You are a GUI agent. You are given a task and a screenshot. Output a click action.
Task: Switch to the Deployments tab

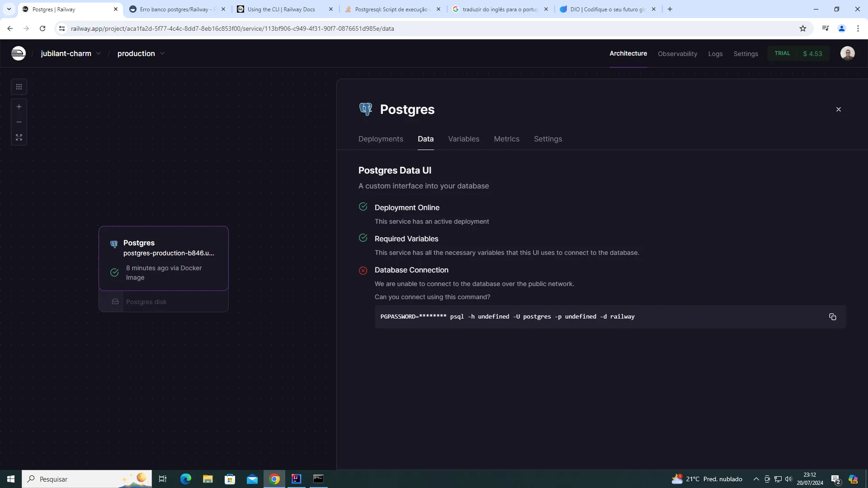tap(380, 139)
